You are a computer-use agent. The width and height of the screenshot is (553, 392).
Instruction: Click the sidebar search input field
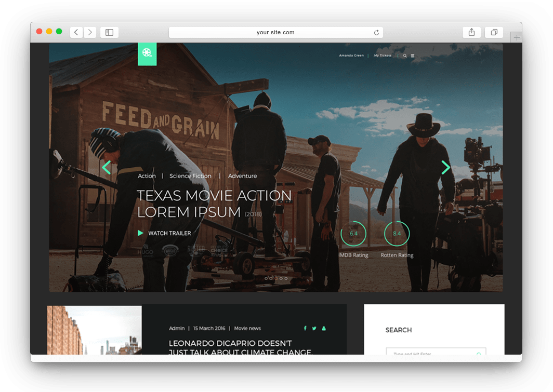point(431,352)
